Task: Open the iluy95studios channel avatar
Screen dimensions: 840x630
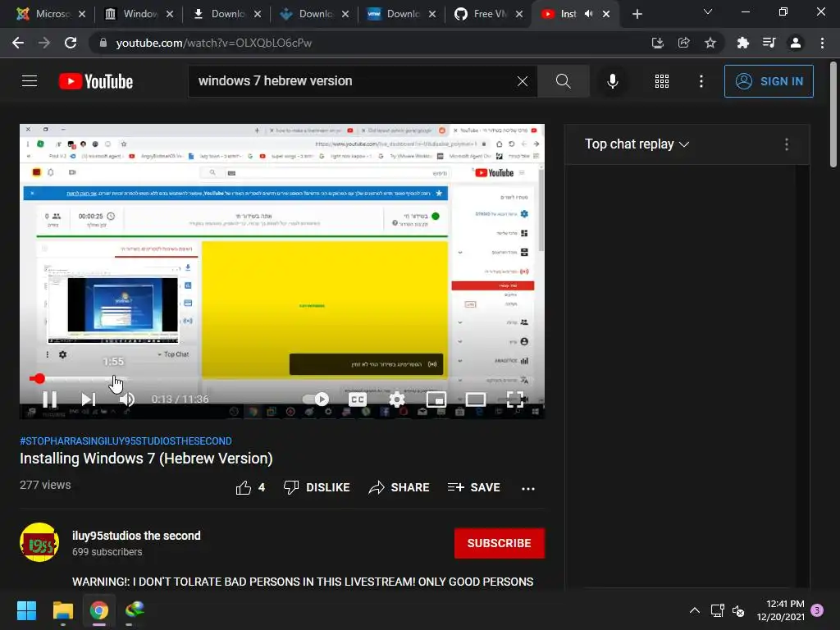Action: (x=39, y=542)
